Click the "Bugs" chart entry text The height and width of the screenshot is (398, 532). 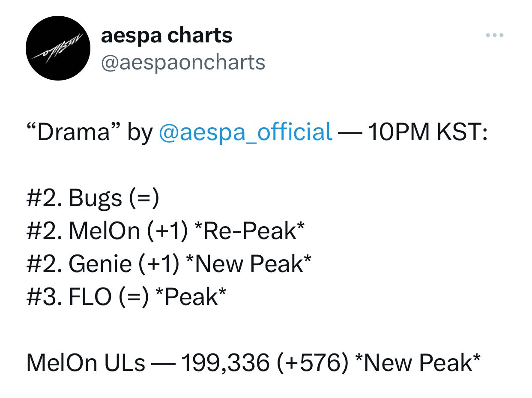pos(95,198)
